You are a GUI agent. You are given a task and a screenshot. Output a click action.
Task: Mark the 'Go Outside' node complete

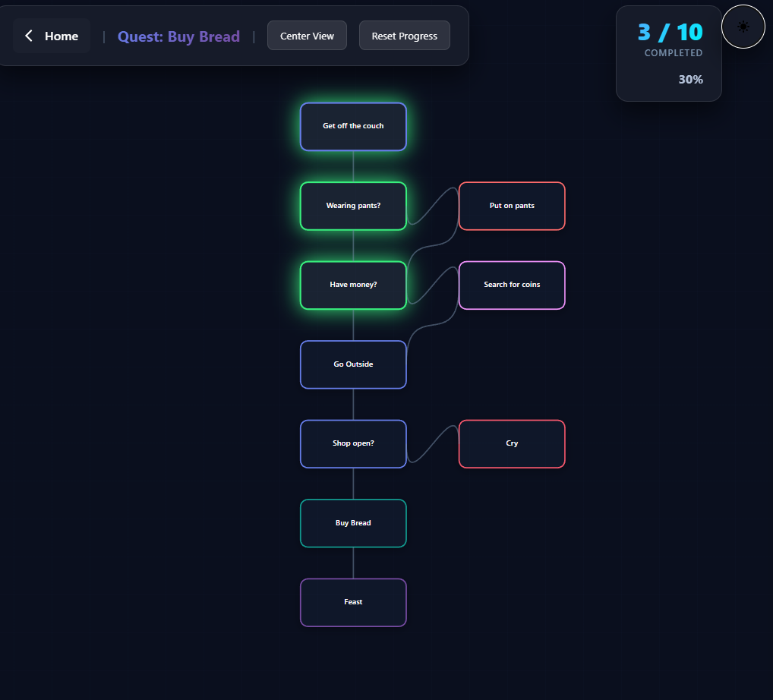click(353, 364)
